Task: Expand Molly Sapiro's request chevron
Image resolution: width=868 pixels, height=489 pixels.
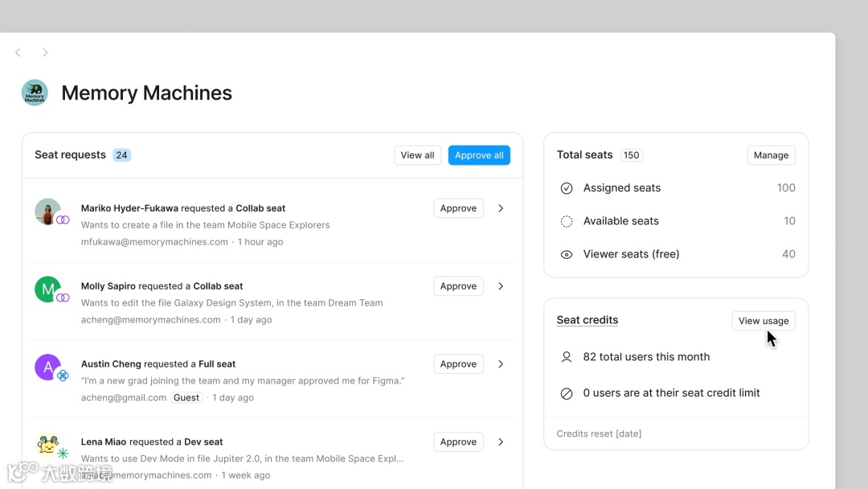Action: click(501, 286)
